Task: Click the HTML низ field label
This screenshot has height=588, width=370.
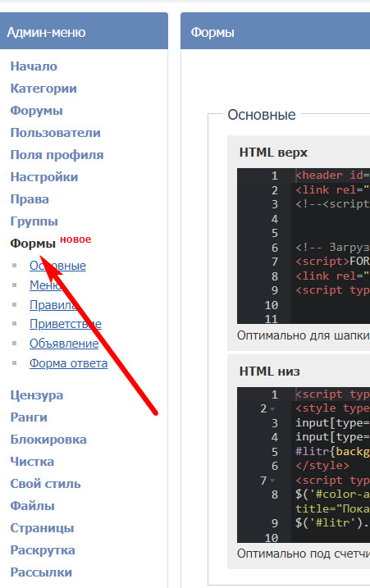Action: [270, 371]
